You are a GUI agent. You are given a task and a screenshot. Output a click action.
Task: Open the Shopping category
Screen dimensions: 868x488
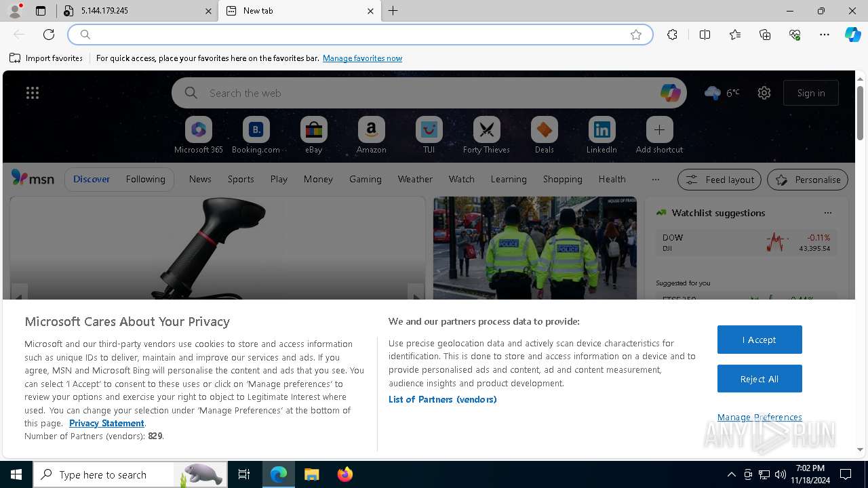pos(562,179)
